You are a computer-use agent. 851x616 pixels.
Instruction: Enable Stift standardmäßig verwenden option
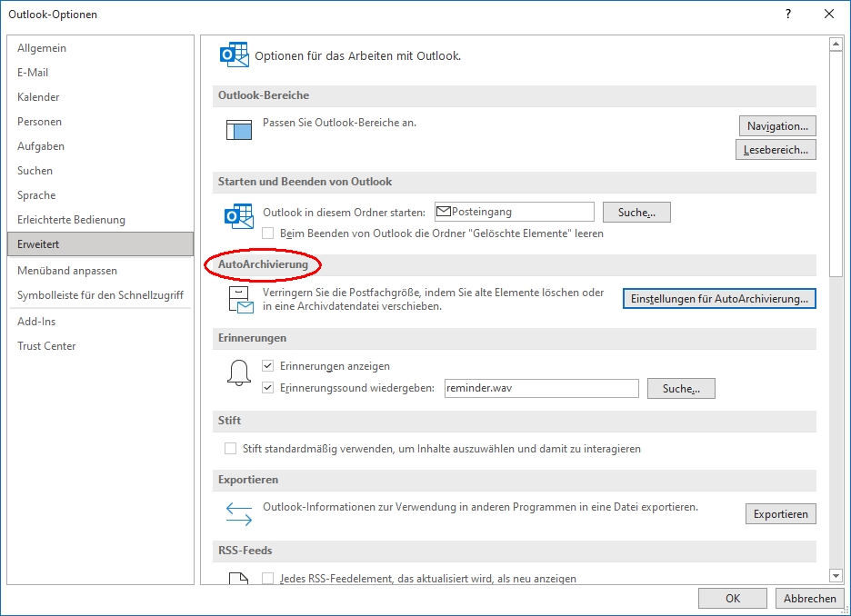[230, 449]
